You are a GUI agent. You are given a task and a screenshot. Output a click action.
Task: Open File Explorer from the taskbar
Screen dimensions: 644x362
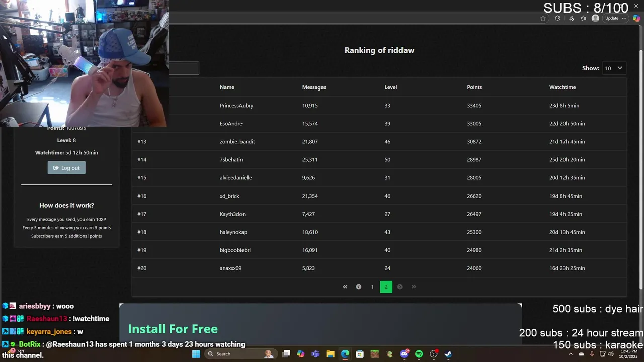(x=330, y=354)
